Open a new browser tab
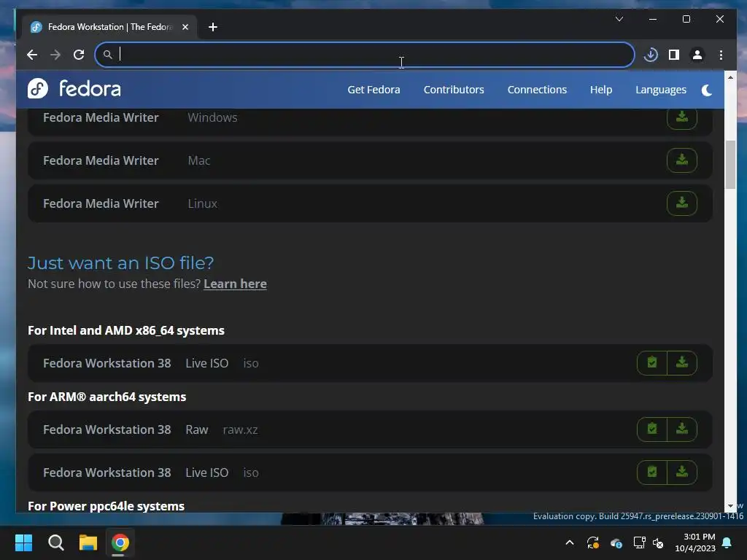 pyautogui.click(x=213, y=27)
